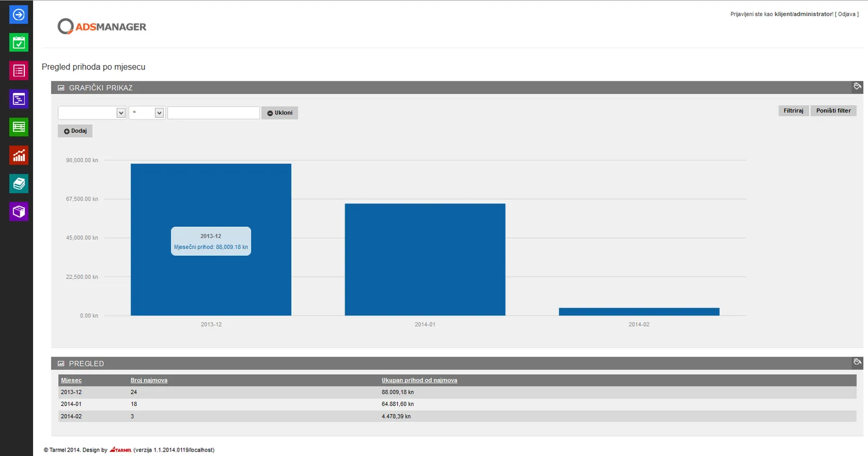Remove filter row with Ukloni button

coord(280,113)
